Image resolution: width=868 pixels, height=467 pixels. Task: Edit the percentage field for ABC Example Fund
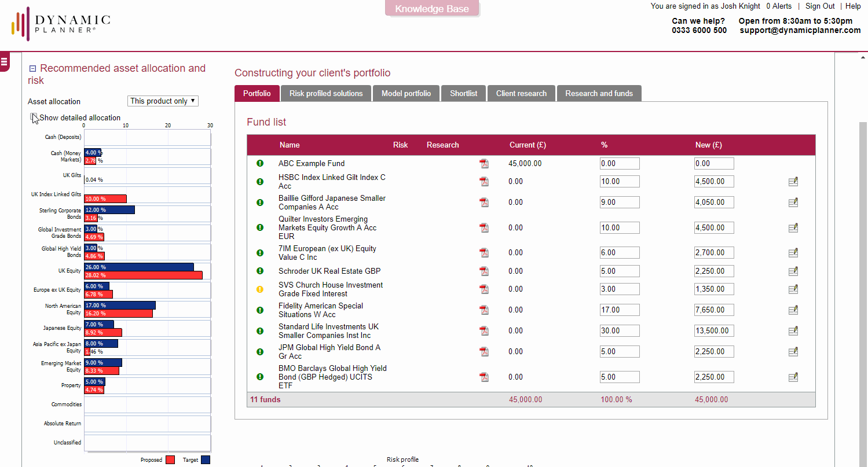620,164
